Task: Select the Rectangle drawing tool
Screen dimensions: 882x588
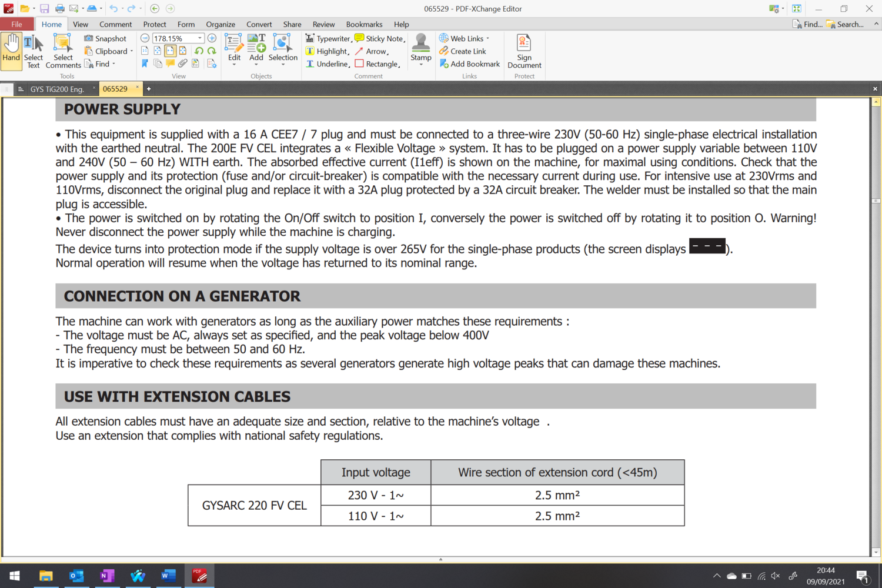Action: click(377, 64)
